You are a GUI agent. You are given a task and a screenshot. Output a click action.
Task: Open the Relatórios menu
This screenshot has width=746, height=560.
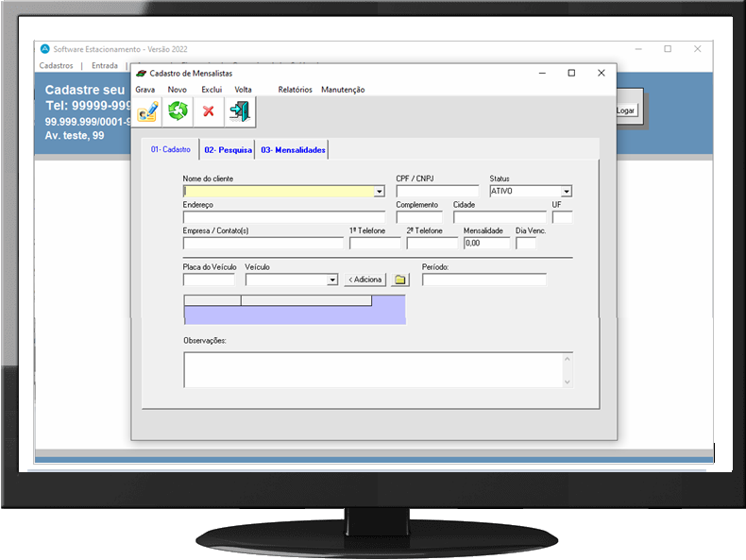(295, 90)
